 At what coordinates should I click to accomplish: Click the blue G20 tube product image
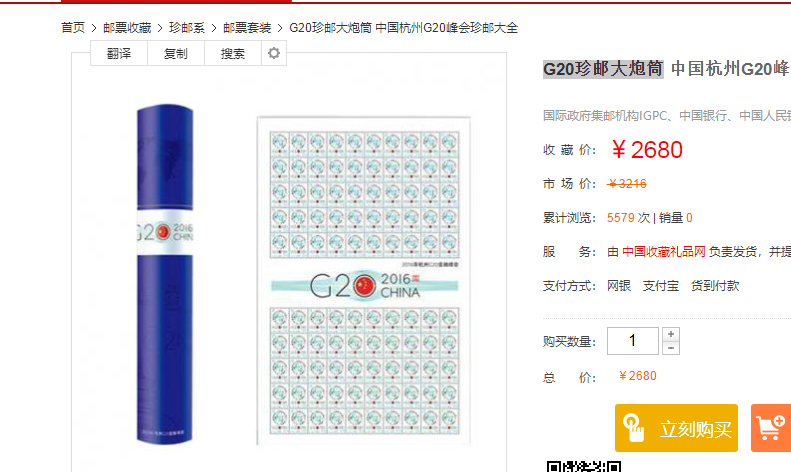coord(165,275)
